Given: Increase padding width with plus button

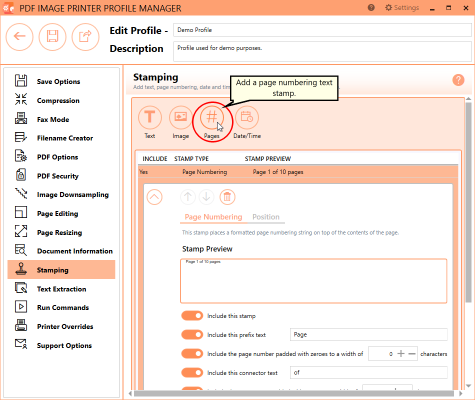Looking at the screenshot, I should click(x=401, y=354).
